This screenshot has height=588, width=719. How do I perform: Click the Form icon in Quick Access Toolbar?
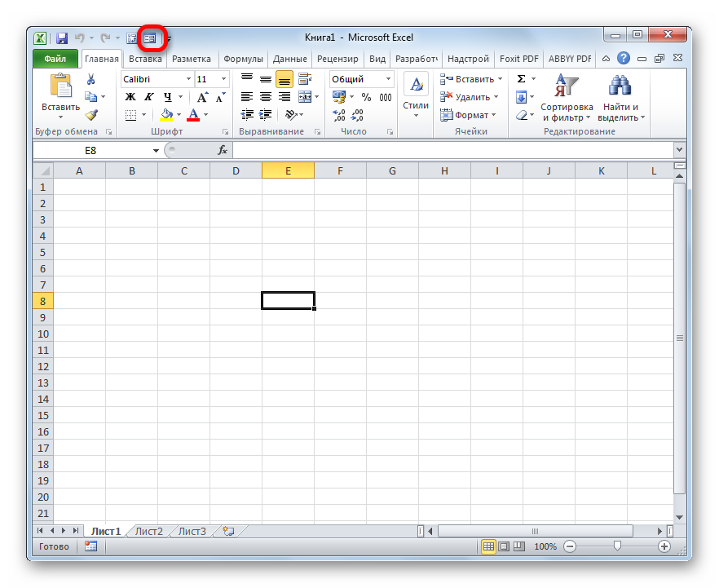150,38
